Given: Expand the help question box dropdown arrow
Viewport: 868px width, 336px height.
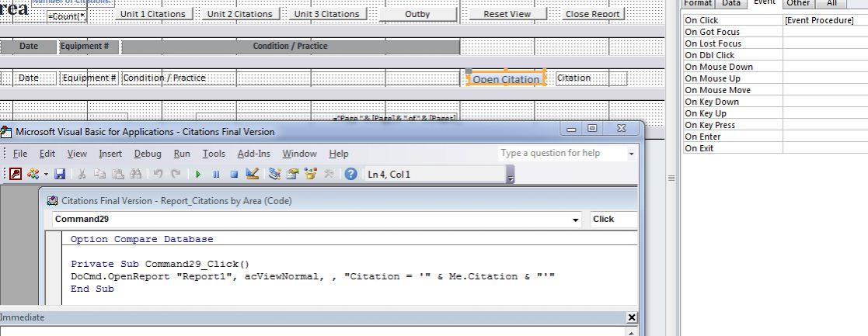Looking at the screenshot, I should (632, 154).
